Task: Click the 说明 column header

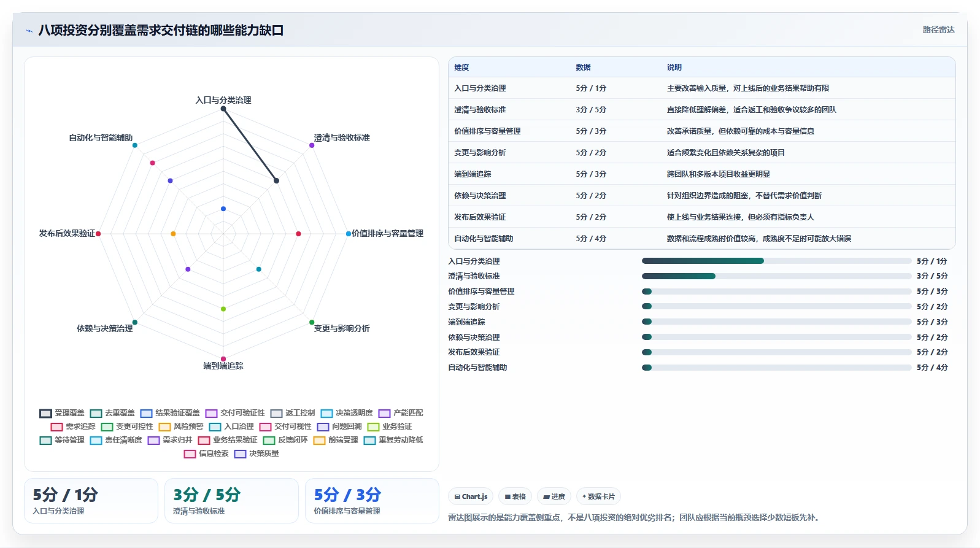Action: pyautogui.click(x=674, y=68)
